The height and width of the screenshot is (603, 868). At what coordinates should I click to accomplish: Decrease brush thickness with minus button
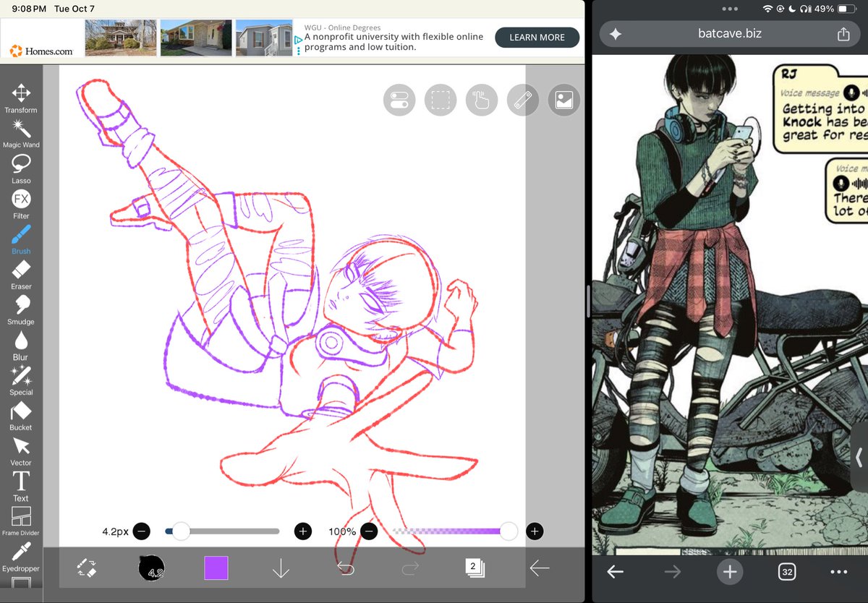(x=142, y=531)
